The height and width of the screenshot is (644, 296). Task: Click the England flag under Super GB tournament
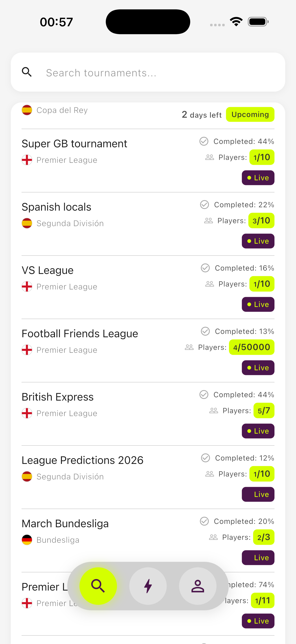[x=27, y=160]
